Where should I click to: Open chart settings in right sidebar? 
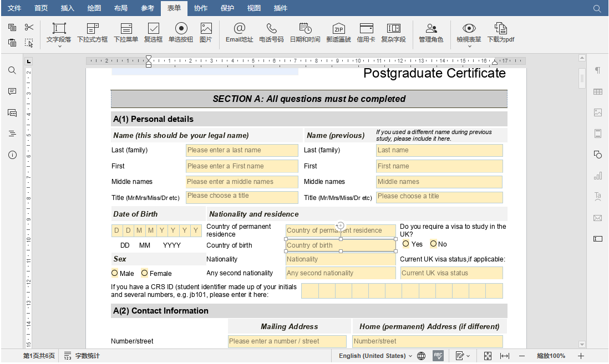tap(598, 176)
